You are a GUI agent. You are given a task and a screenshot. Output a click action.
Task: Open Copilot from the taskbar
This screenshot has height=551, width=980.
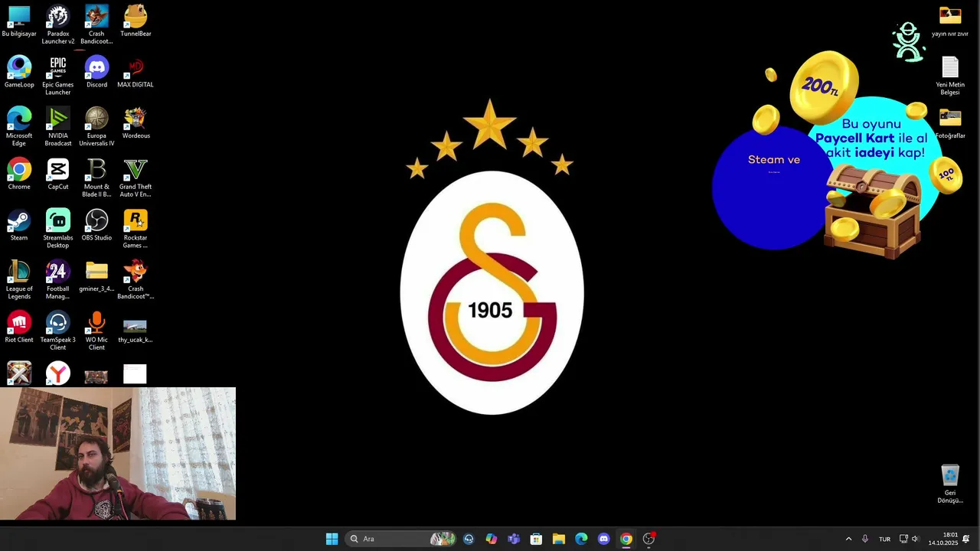pos(491,539)
